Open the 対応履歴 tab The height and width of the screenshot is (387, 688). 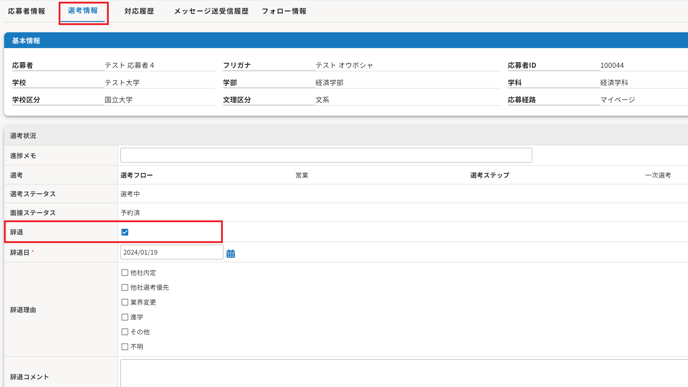point(139,11)
